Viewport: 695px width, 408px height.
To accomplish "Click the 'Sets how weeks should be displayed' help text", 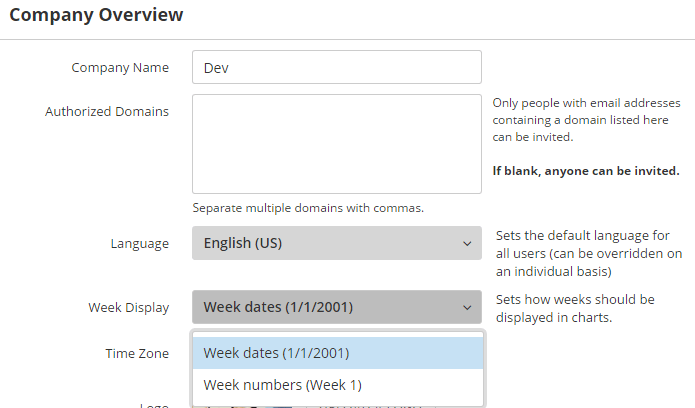I will 575,308.
